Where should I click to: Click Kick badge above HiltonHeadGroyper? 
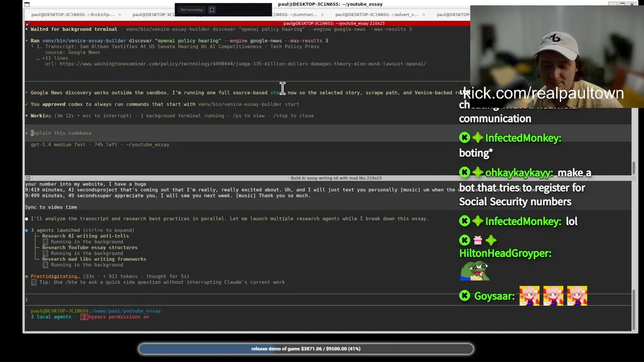point(464,240)
